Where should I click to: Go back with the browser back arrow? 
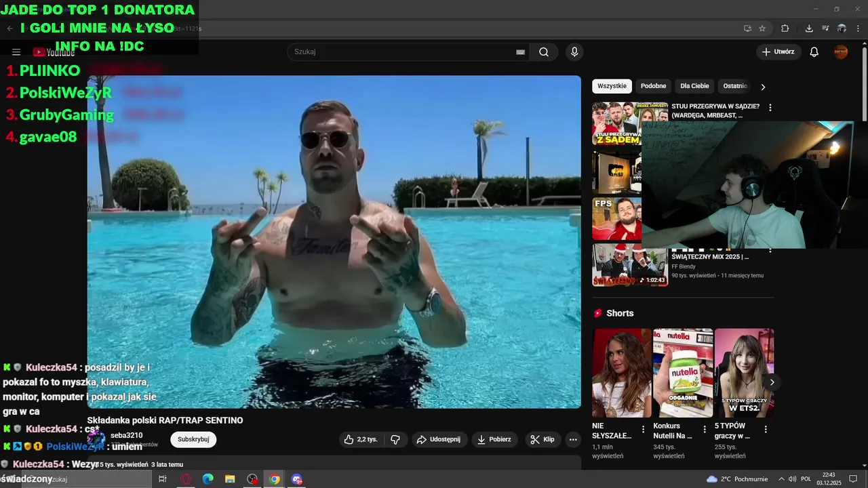pos(9,28)
